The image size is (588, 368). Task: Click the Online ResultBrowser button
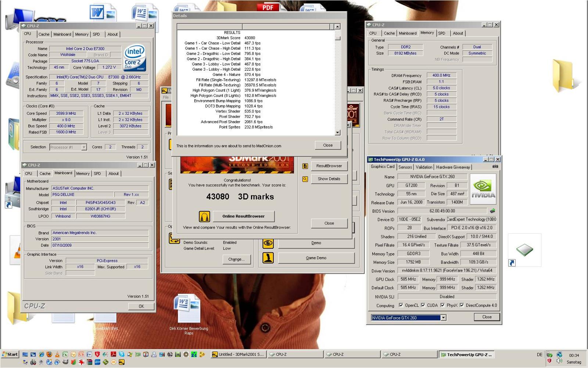click(243, 216)
